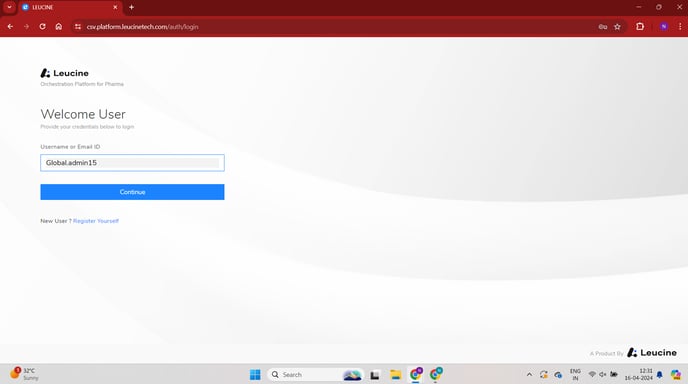Go back using the browser back arrow
This screenshot has height=384, width=688.
click(x=10, y=27)
